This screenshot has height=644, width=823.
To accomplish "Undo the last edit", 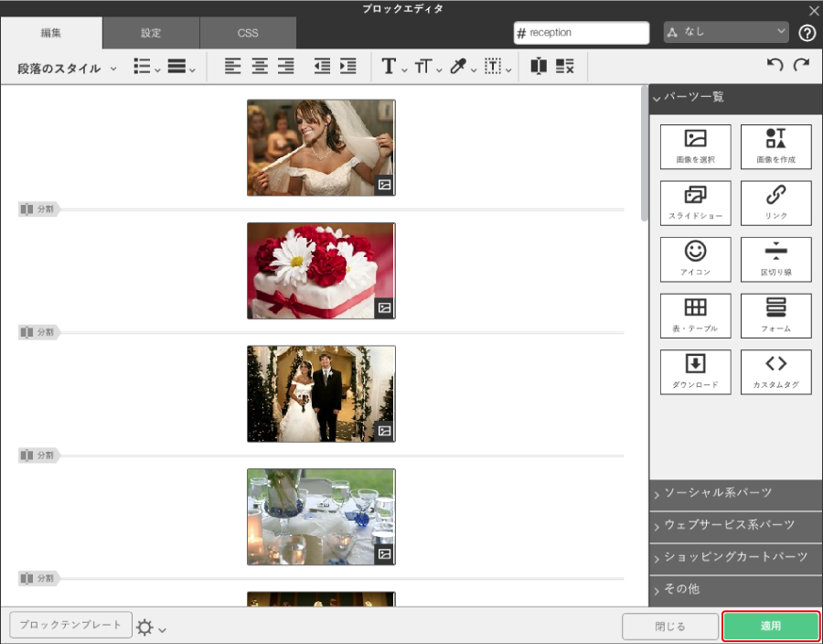I will click(775, 65).
